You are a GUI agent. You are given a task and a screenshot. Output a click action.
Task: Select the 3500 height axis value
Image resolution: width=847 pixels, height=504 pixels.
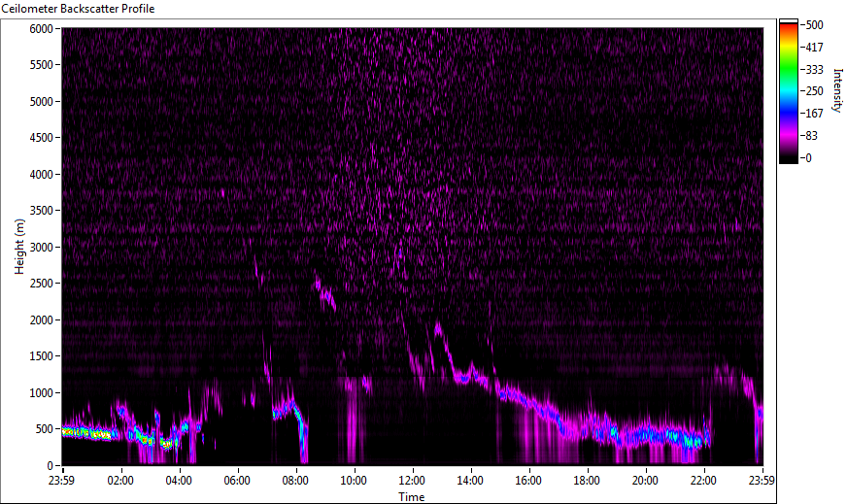tap(41, 211)
